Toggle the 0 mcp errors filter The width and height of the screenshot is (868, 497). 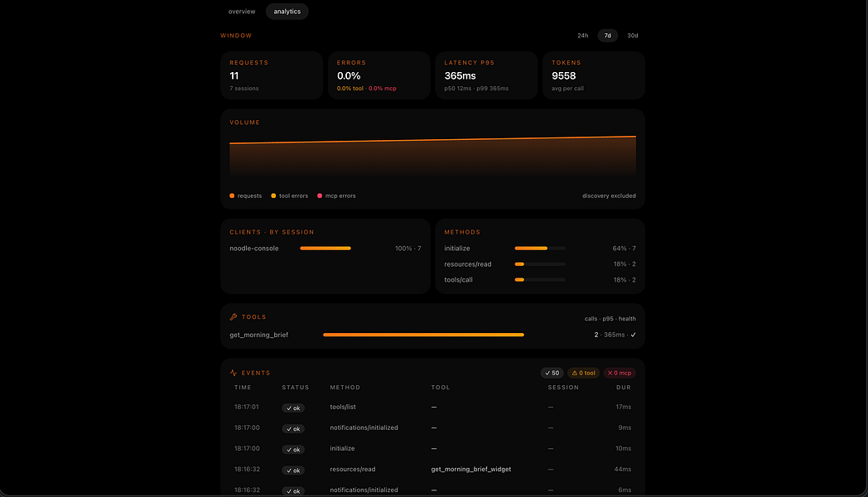(x=620, y=373)
